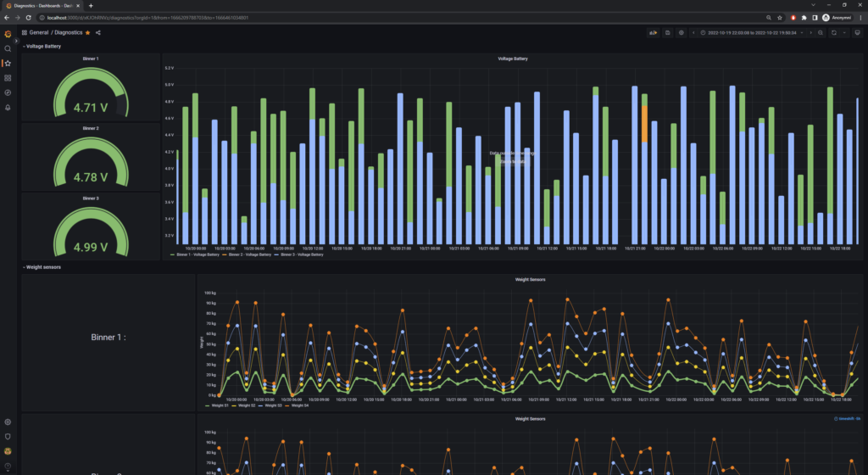Click the Add panel icon
The width and height of the screenshot is (868, 475).
[x=654, y=33]
